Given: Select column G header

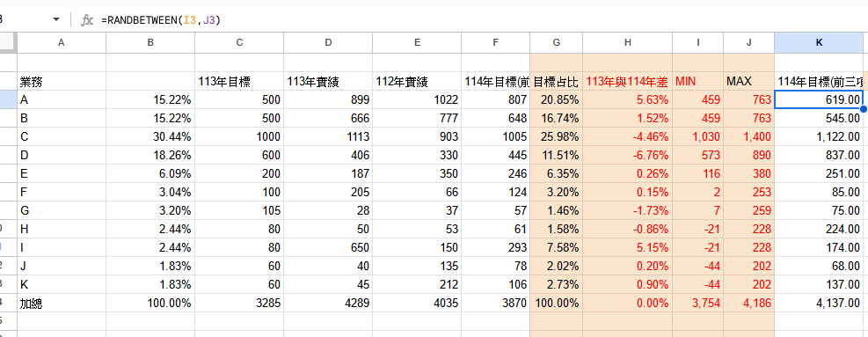Looking at the screenshot, I should [557, 43].
